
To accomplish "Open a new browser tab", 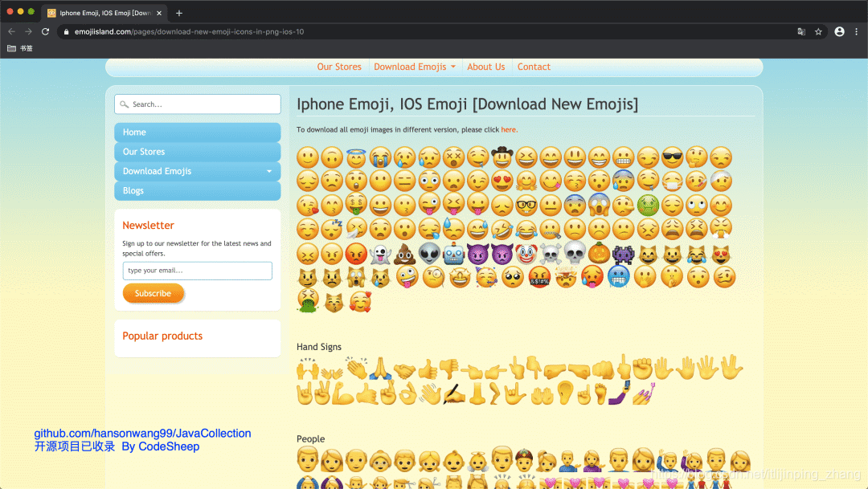I will pos(178,13).
